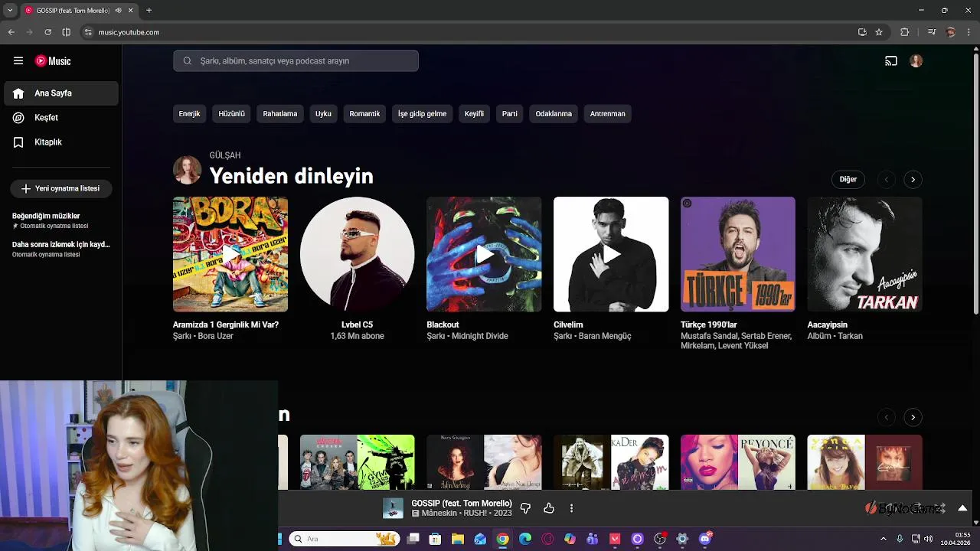The image size is (980, 551).
Task: Open the Daha sonra izlemek için playlist
Action: tap(60, 249)
